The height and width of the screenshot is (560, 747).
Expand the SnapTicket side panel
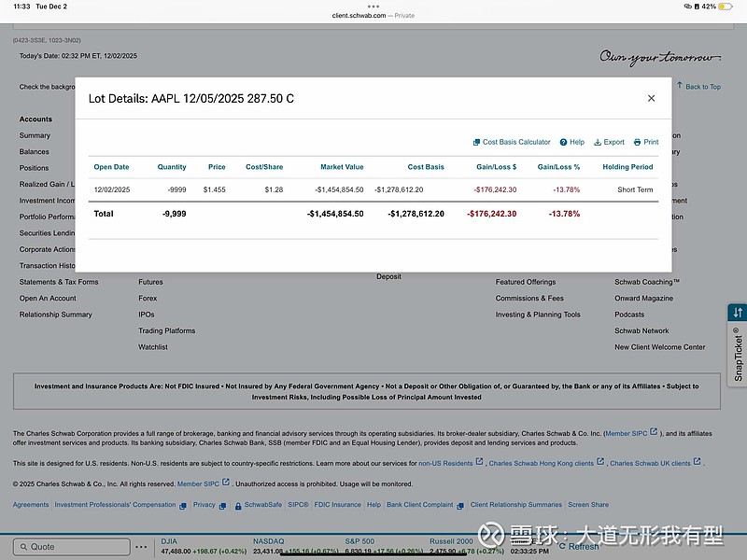point(738,355)
